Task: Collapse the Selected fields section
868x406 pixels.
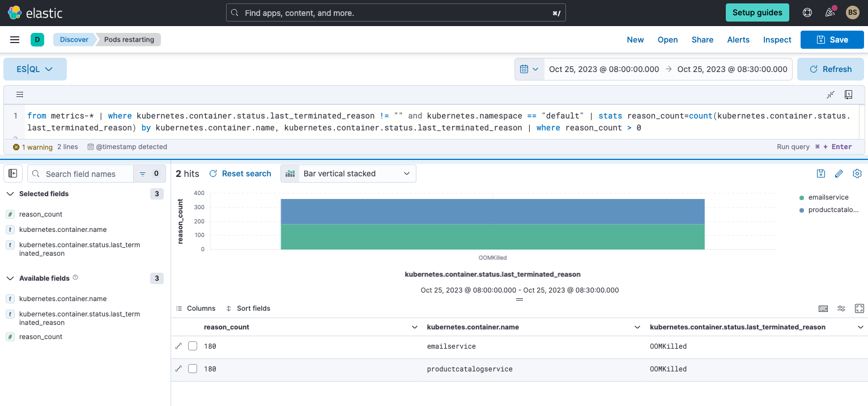Action: (10, 194)
